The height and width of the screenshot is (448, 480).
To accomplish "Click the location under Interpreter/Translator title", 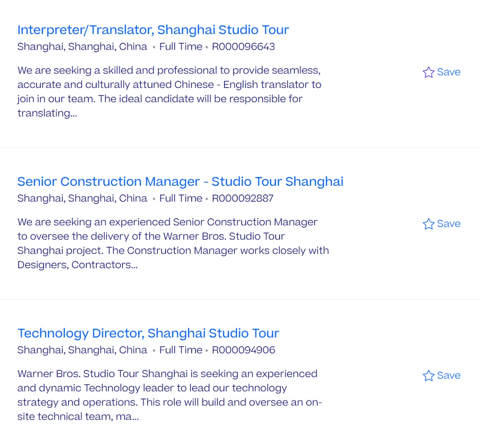I will [82, 47].
